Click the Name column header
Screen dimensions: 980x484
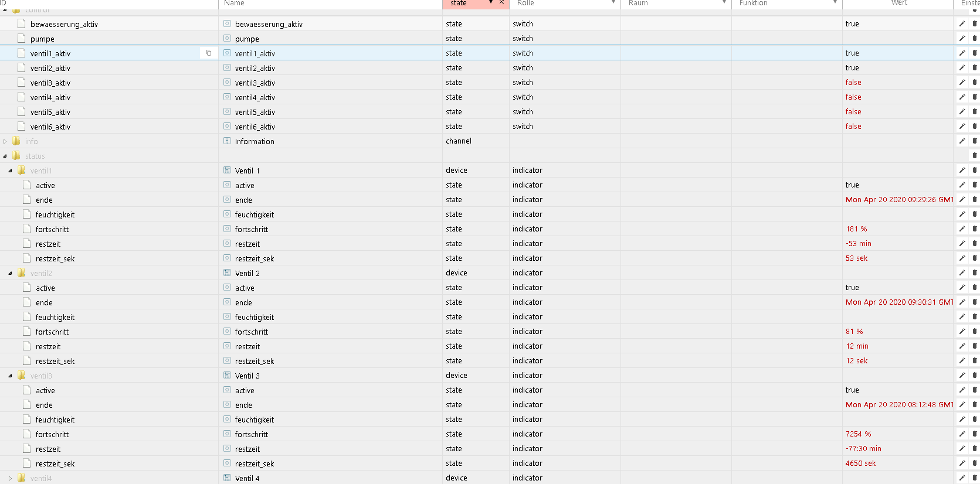pos(234,3)
